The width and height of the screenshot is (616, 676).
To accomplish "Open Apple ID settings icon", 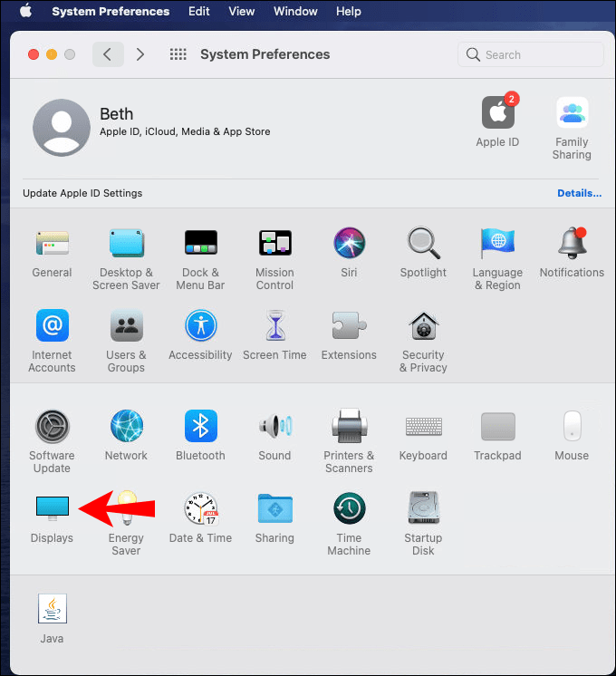I will pyautogui.click(x=498, y=112).
